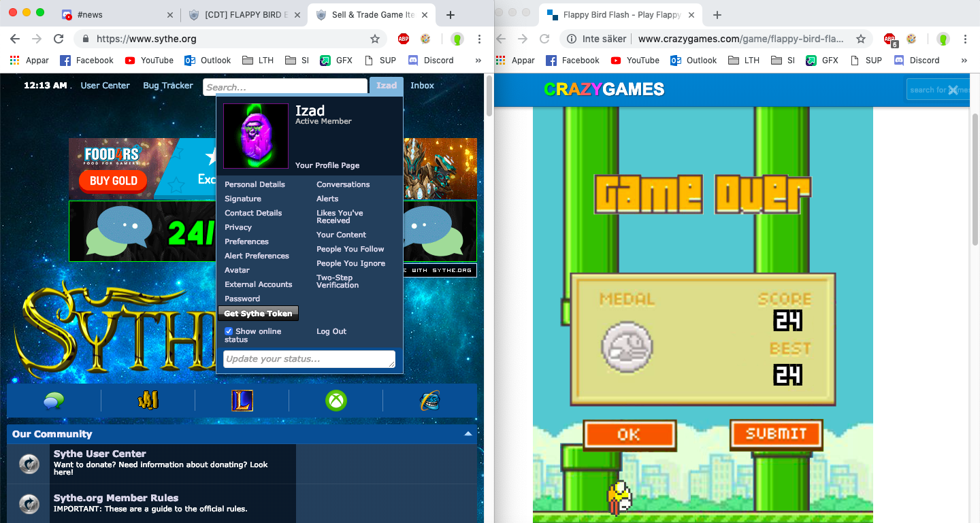Open Facebook bookmark in left window

click(x=86, y=60)
